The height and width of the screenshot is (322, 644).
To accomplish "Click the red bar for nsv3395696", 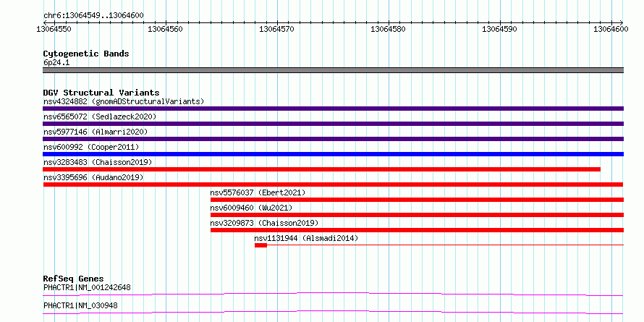I will click(x=333, y=185).
